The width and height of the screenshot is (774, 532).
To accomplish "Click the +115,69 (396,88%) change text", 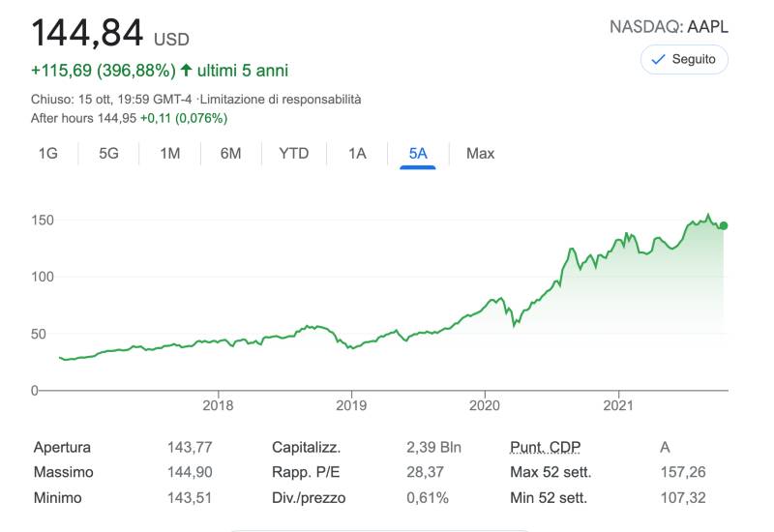I will [x=104, y=71].
